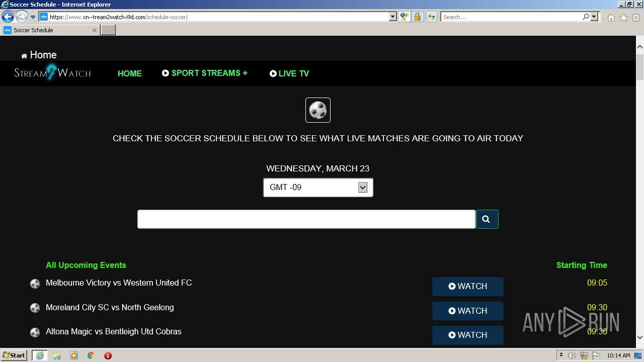Screen dimensions: 644x362
Task: Open the IE Home icon in toolbar
Action: point(611,18)
